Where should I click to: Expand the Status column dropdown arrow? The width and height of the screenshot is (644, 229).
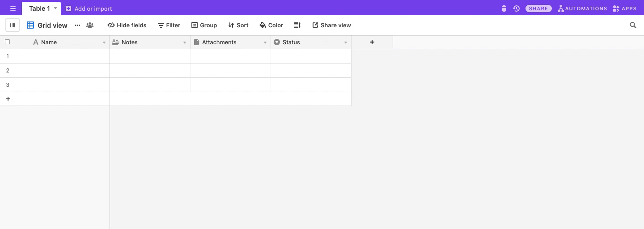(346, 42)
